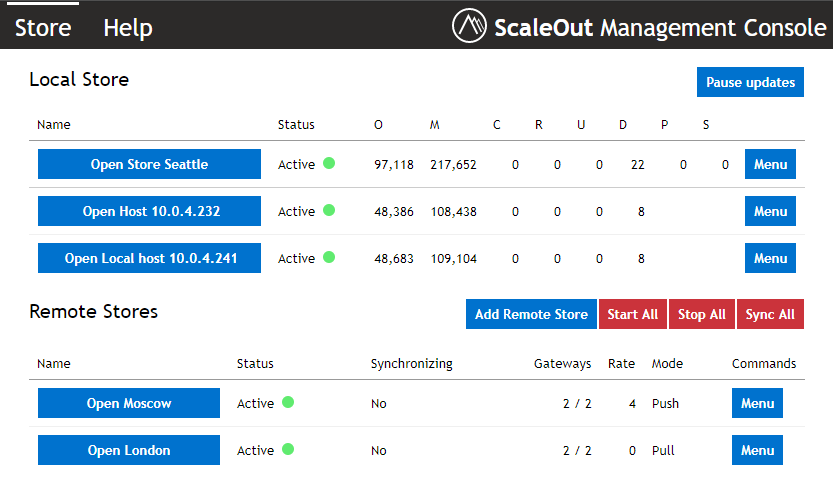Viewport: 833px width, 495px height.
Task: Open Local host 10.0.4.241
Action: 149,258
